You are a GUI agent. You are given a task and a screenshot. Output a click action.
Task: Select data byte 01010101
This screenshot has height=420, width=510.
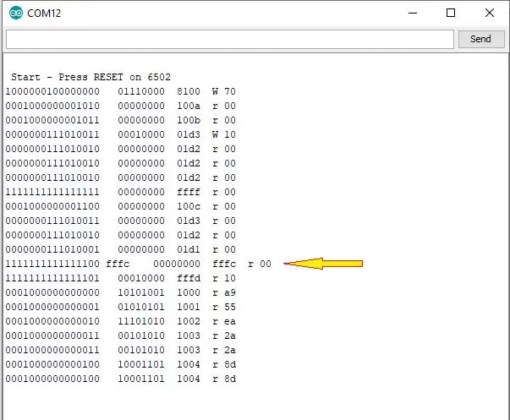pos(141,307)
